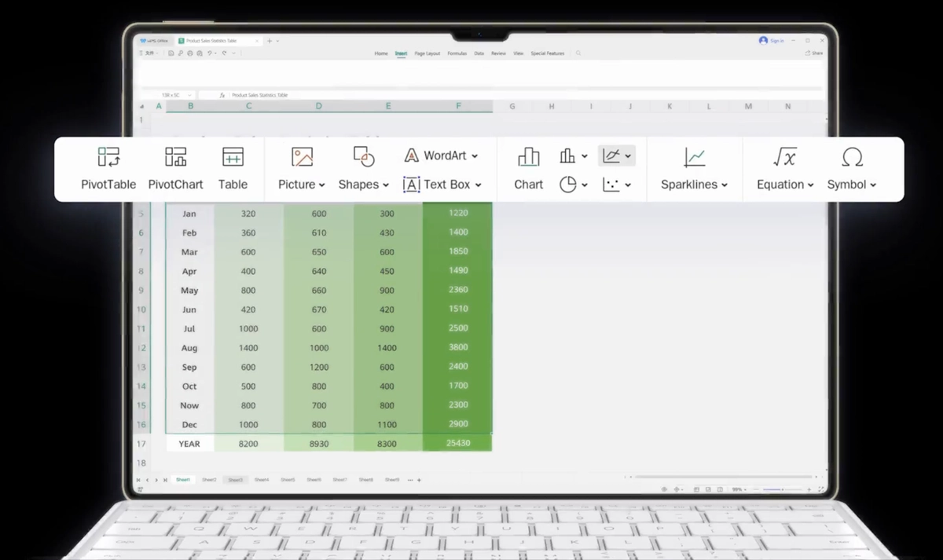
Task: Select the Sep row cell 1200
Action: tap(318, 367)
